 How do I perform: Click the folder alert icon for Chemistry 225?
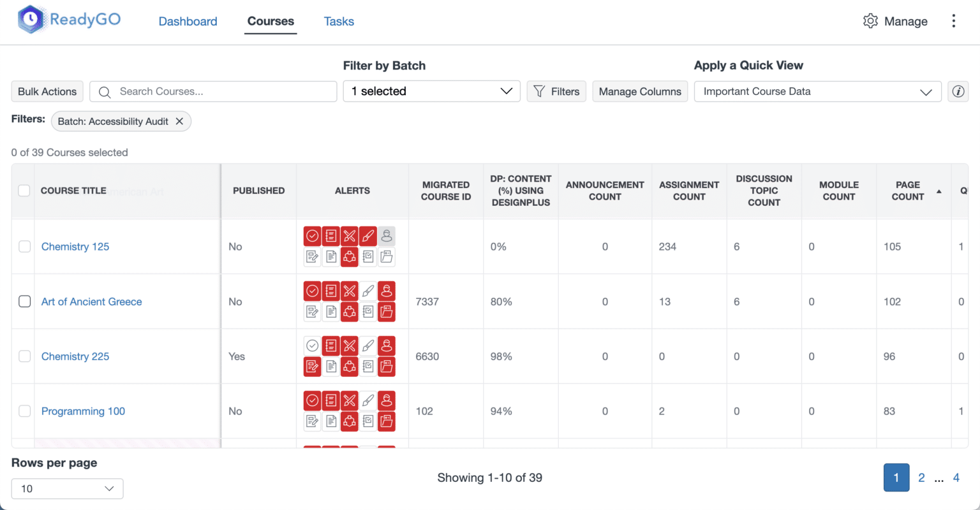pos(387,367)
